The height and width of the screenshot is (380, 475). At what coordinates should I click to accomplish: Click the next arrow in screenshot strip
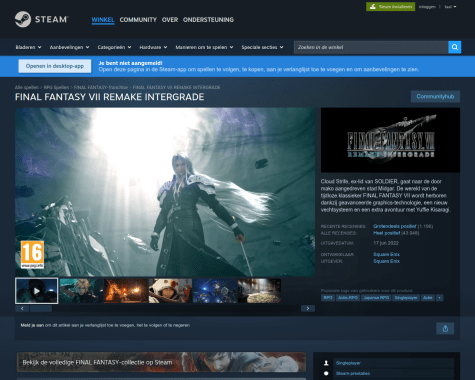(308, 308)
